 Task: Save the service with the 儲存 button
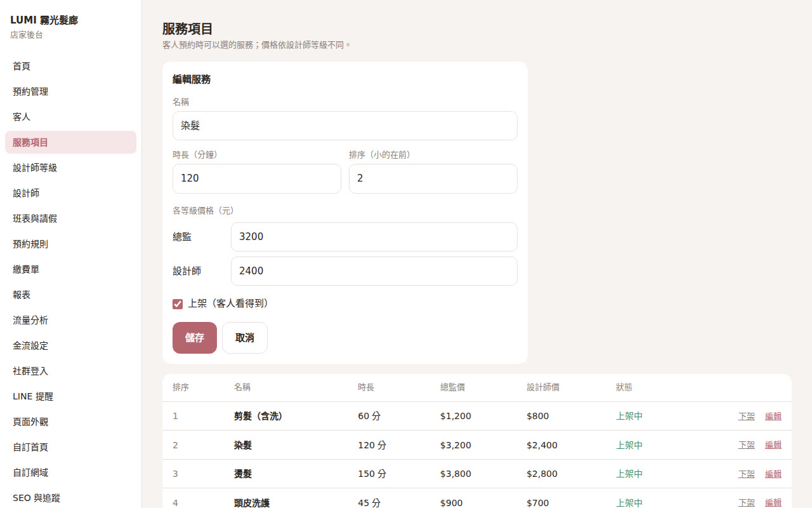[195, 338]
